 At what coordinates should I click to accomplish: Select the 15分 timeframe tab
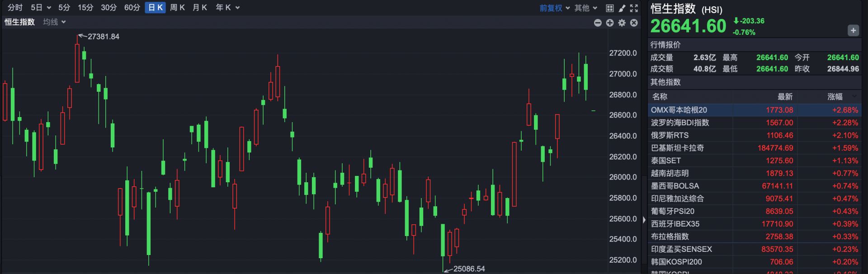pyautogui.click(x=85, y=7)
